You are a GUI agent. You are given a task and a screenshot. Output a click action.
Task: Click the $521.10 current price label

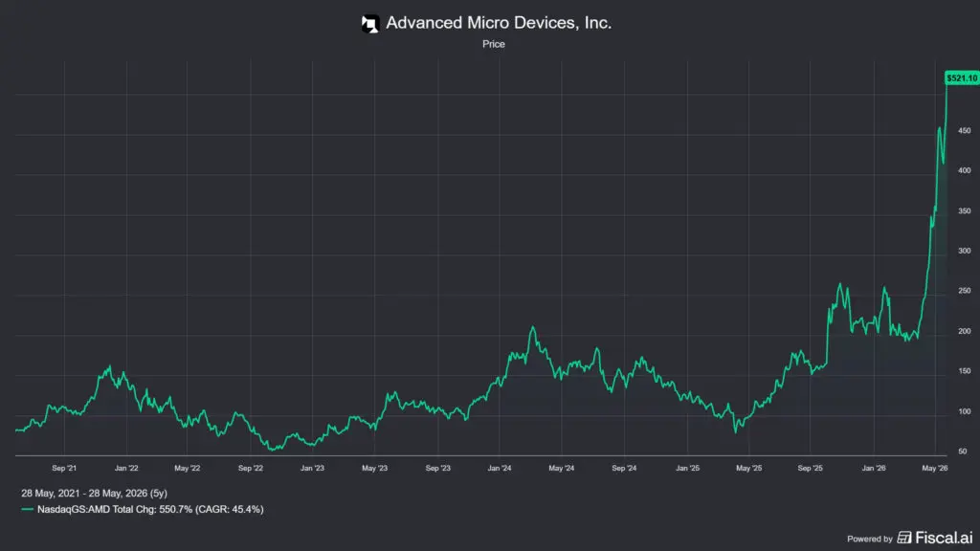(x=961, y=78)
